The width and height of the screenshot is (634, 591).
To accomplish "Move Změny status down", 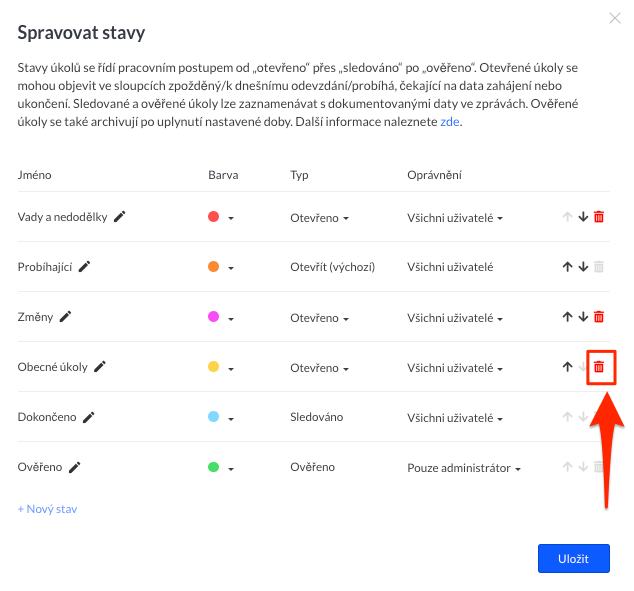I will pos(583,317).
